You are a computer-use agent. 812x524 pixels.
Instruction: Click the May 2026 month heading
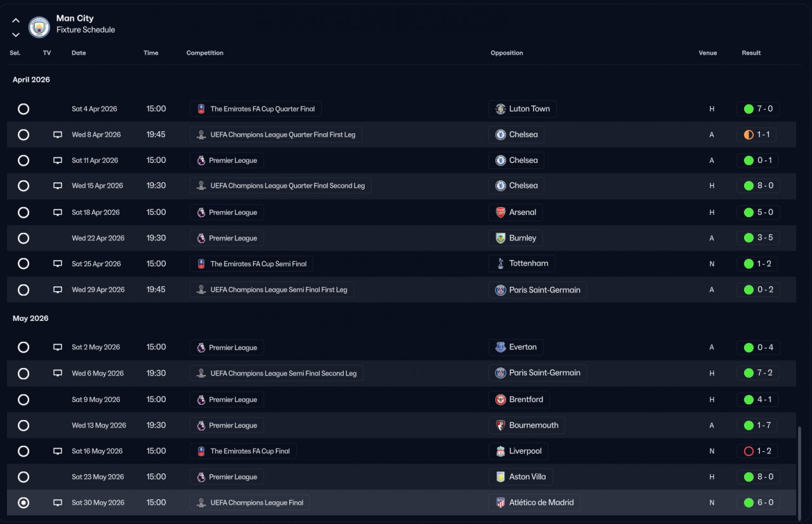point(30,318)
